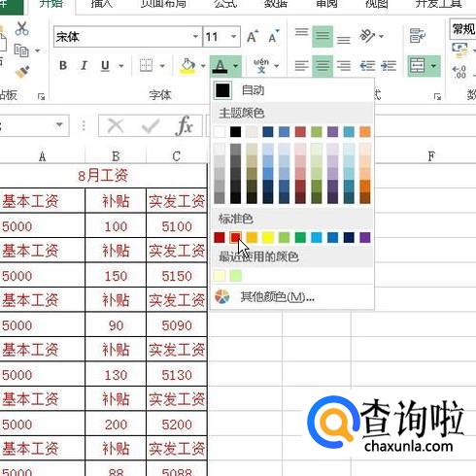Click the Merge and Center icon
The image size is (476, 476).
[418, 66]
